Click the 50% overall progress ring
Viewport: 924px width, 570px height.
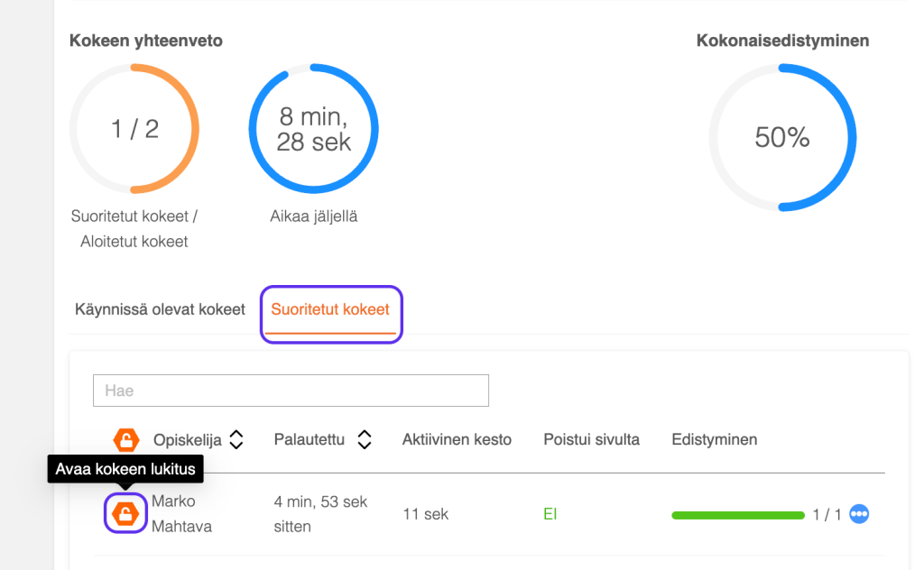pos(782,138)
